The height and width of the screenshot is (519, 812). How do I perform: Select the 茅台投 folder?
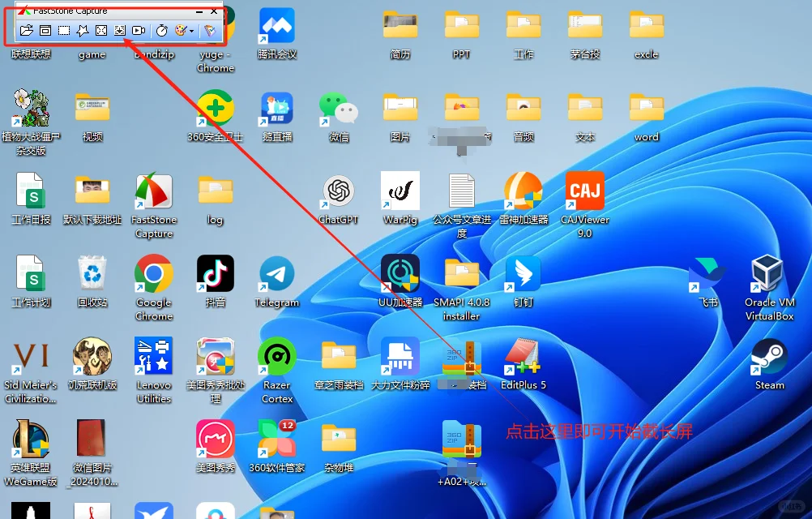coord(585,34)
